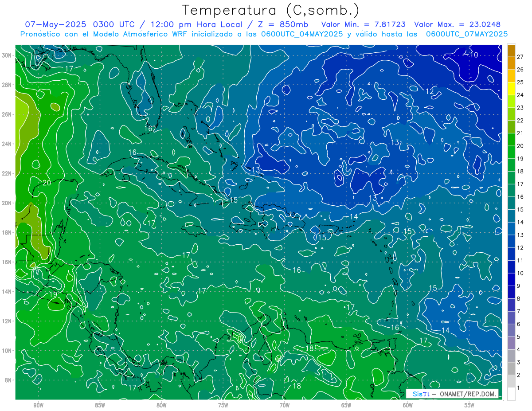Click the '8' label on the color scale
The image size is (532, 411).
[x=519, y=299]
